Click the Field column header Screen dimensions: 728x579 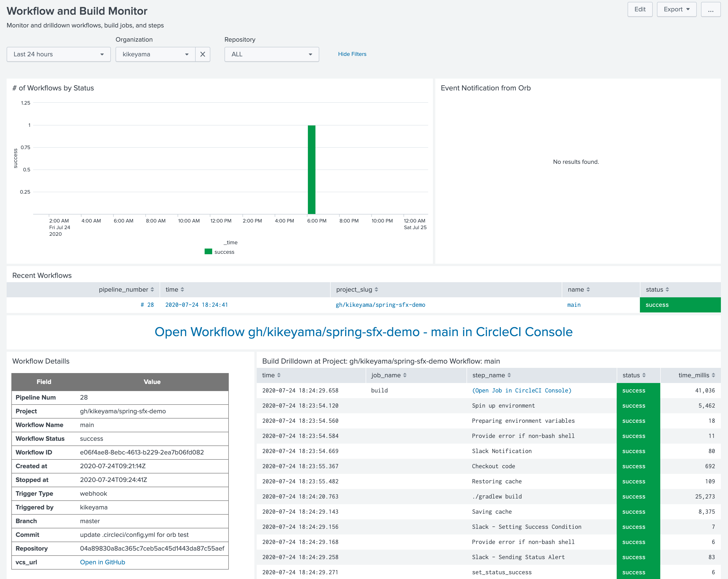pos(44,382)
